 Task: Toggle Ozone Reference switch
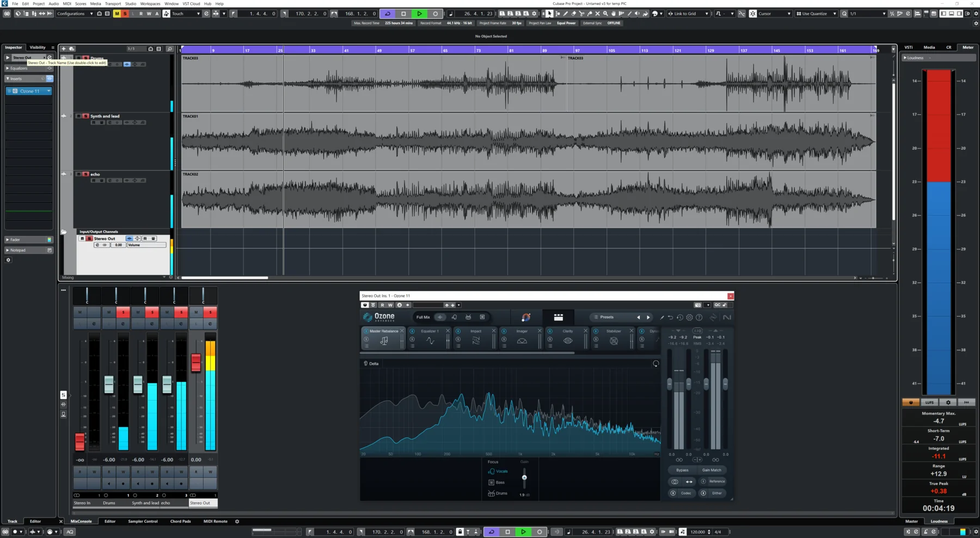point(703,481)
